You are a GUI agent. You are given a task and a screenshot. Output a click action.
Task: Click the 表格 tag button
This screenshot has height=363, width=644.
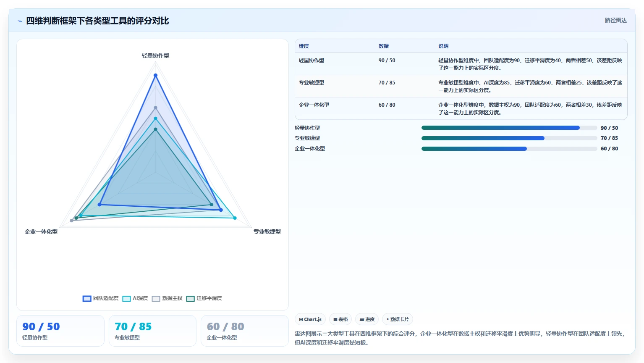340,319
